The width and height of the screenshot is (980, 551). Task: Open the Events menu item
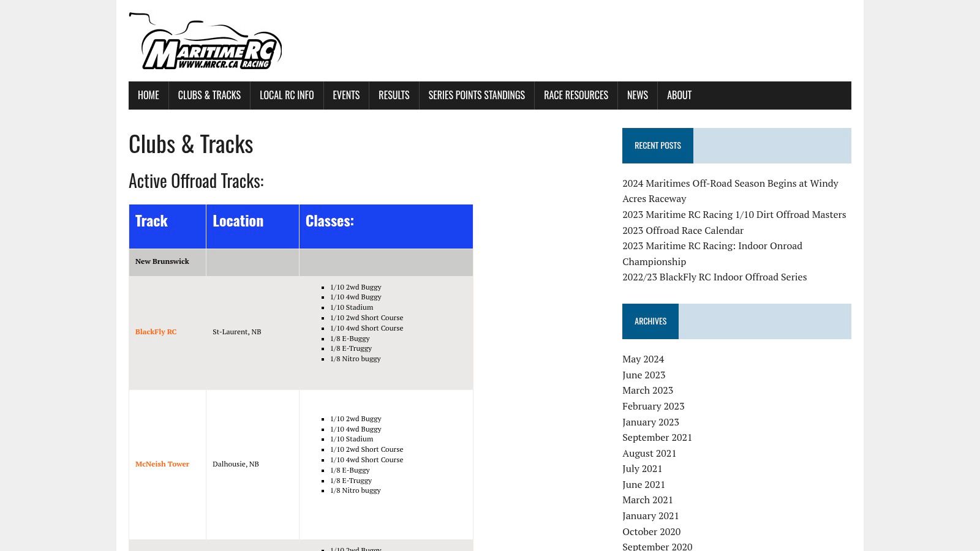(346, 96)
